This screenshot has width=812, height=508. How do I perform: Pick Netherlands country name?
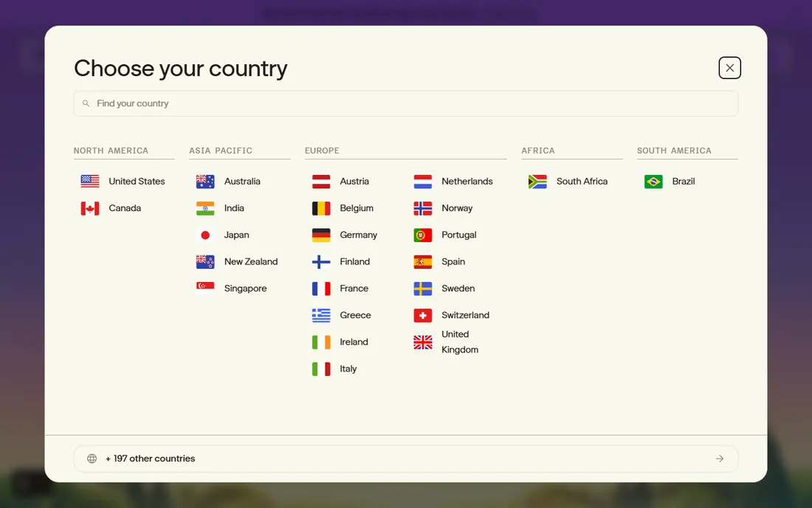[467, 181]
